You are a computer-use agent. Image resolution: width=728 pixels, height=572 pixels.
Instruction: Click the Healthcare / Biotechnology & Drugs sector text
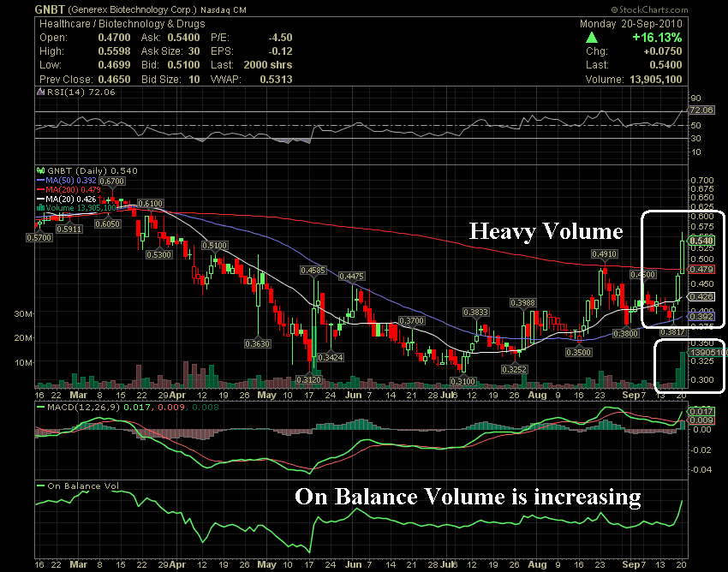[122, 24]
